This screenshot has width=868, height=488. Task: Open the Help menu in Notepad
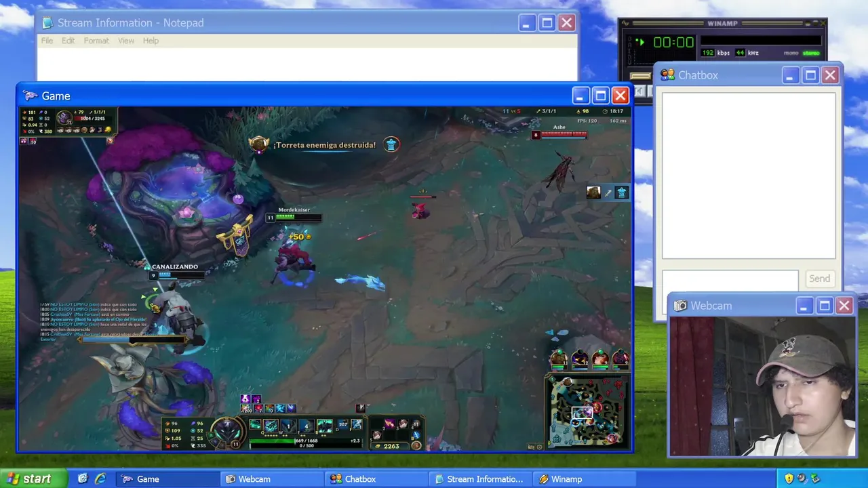[151, 41]
